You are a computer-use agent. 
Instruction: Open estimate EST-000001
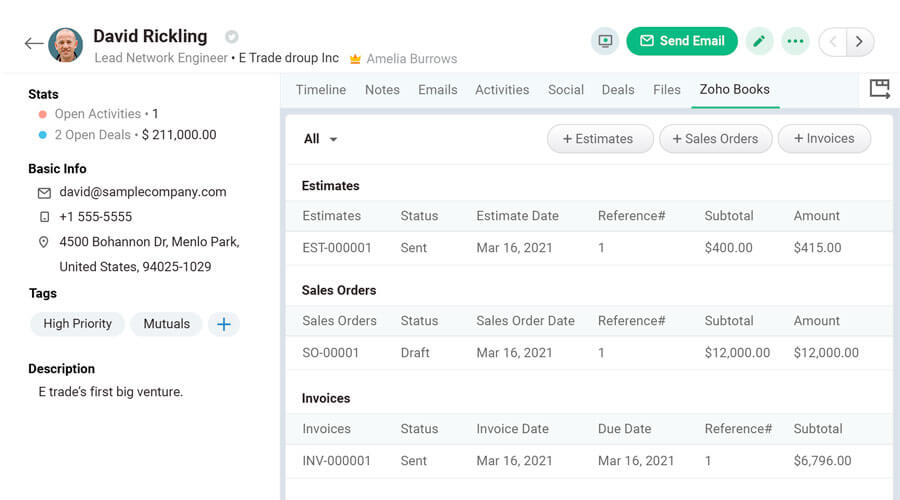337,248
